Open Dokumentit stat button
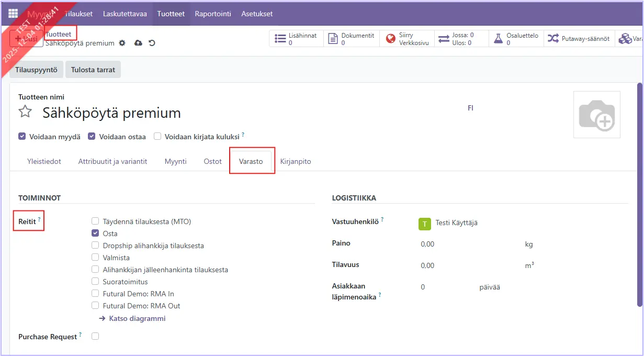Image resolution: width=644 pixels, height=356 pixels. [x=352, y=39]
